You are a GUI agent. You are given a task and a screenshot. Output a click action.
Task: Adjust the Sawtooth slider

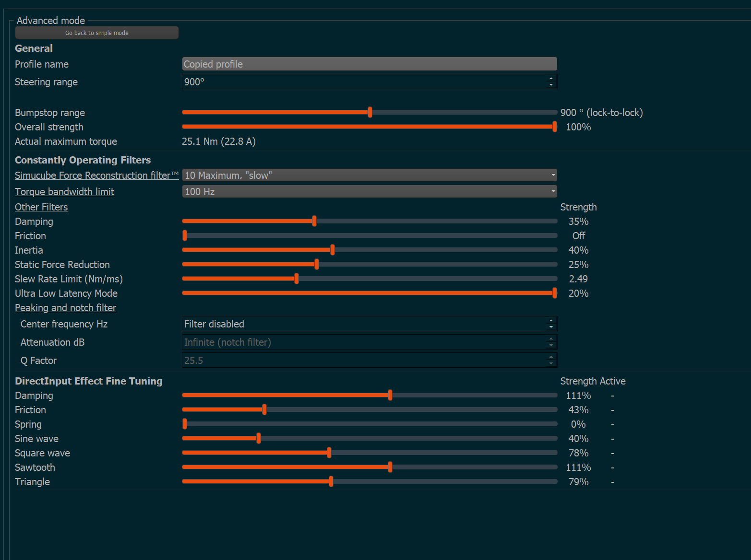(370, 467)
